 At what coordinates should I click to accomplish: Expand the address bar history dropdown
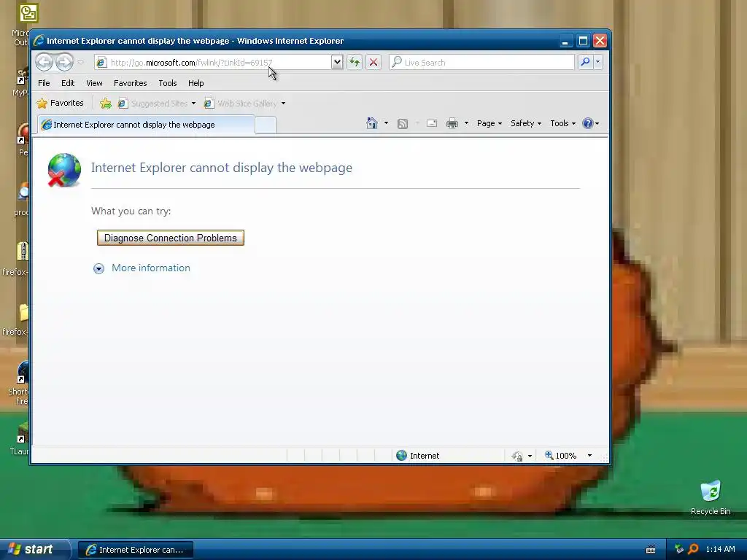pyautogui.click(x=337, y=62)
